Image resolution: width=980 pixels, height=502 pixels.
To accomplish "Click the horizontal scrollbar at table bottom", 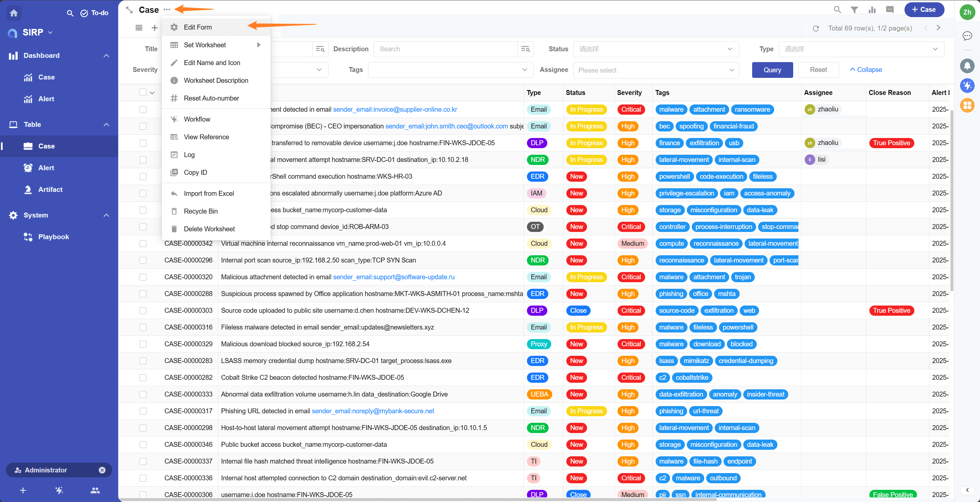I will pyautogui.click(x=419, y=499).
